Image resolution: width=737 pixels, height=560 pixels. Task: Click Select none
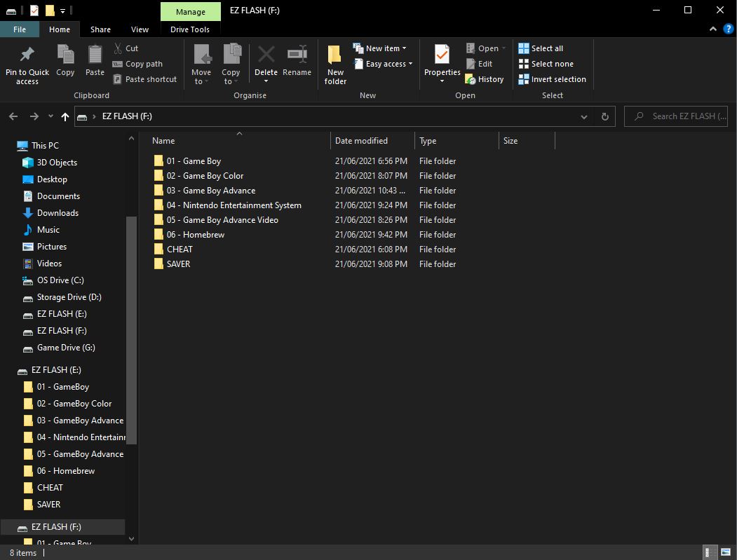(546, 63)
